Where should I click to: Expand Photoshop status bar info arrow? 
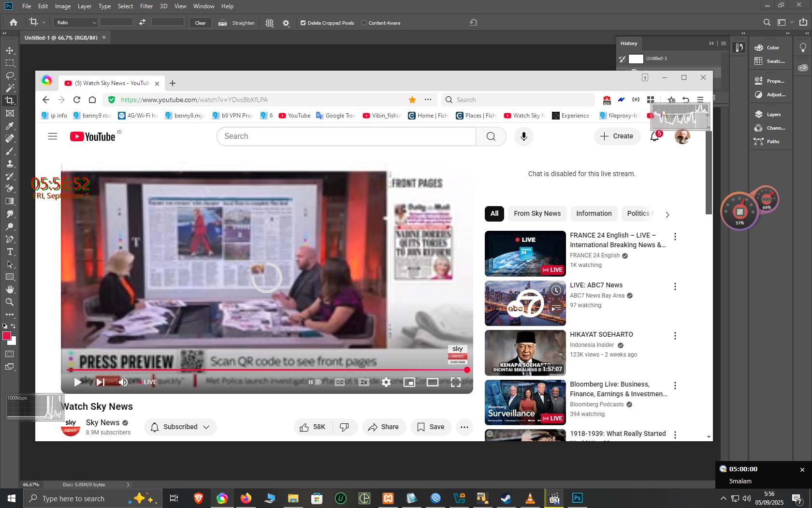[128, 484]
